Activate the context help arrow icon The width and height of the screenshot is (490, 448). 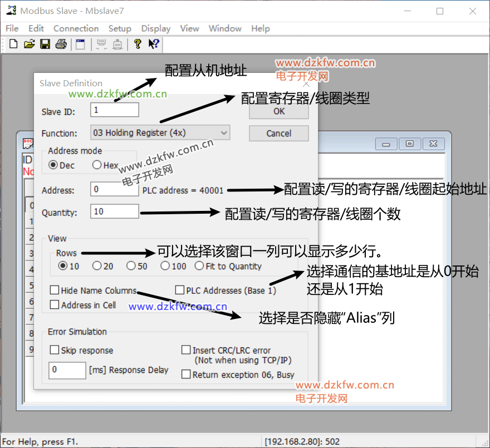click(154, 45)
